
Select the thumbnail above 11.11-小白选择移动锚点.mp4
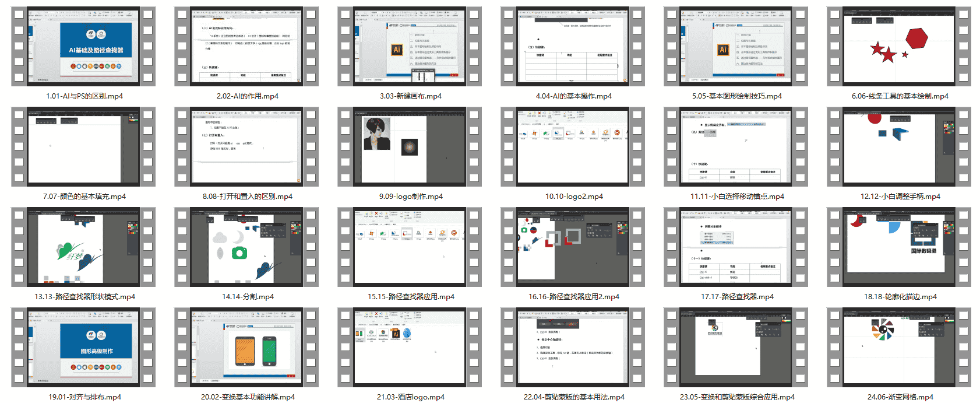tap(736, 147)
